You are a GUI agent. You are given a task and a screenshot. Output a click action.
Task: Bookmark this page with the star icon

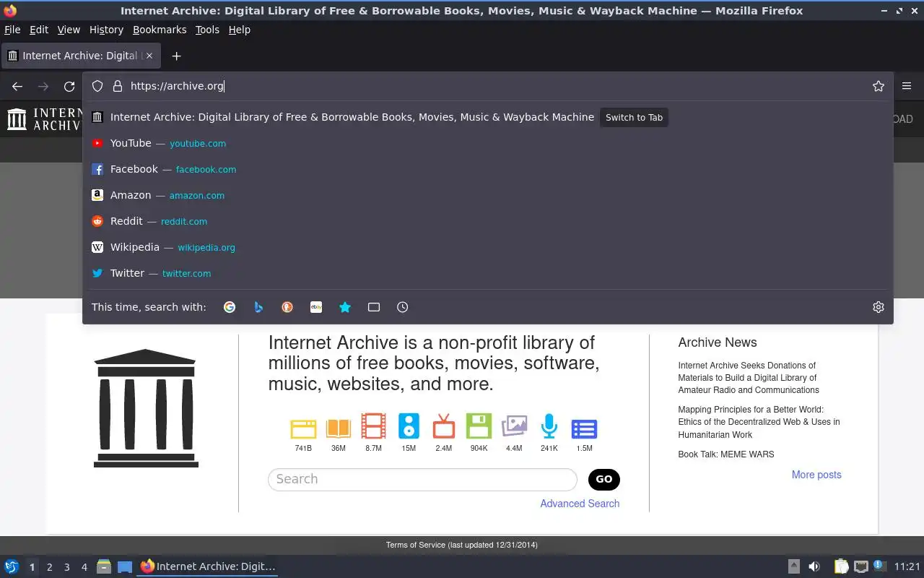(x=879, y=86)
